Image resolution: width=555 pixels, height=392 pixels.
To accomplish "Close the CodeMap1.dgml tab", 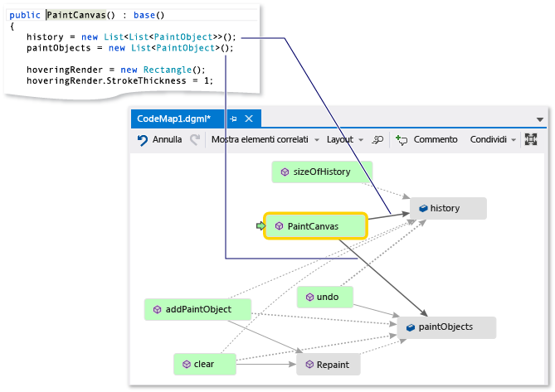I will (x=249, y=119).
